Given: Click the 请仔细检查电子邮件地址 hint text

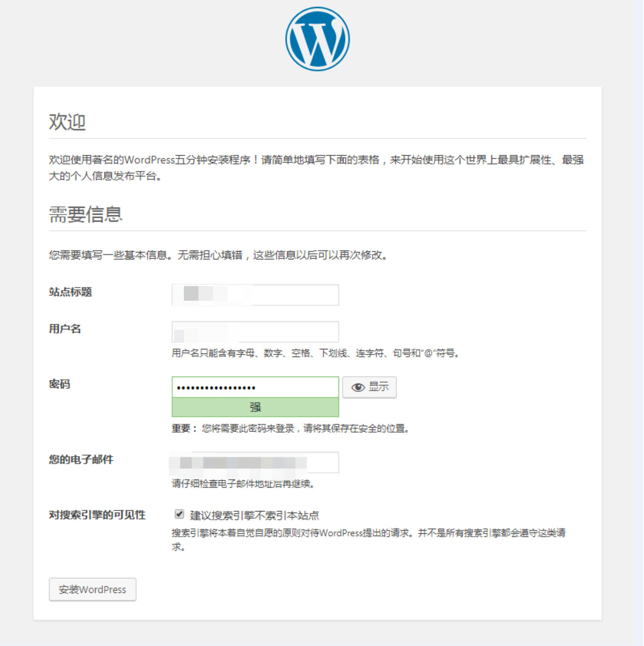Looking at the screenshot, I should pos(243,483).
